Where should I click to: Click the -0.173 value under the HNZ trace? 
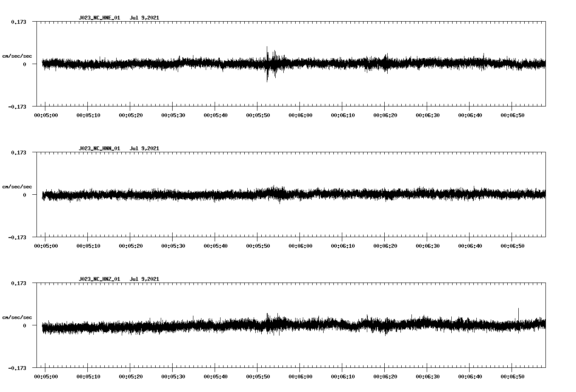[x=18, y=368]
